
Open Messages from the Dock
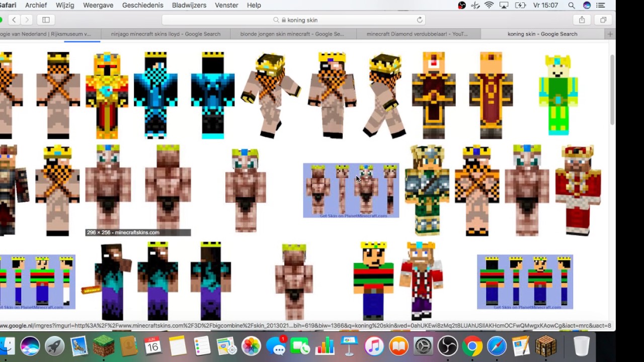click(276, 346)
